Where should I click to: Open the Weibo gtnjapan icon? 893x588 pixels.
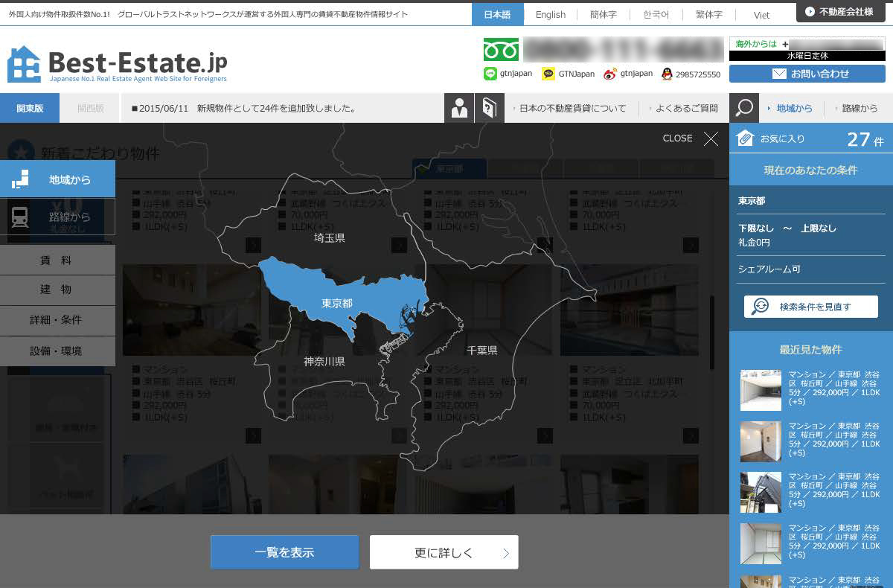[610, 74]
